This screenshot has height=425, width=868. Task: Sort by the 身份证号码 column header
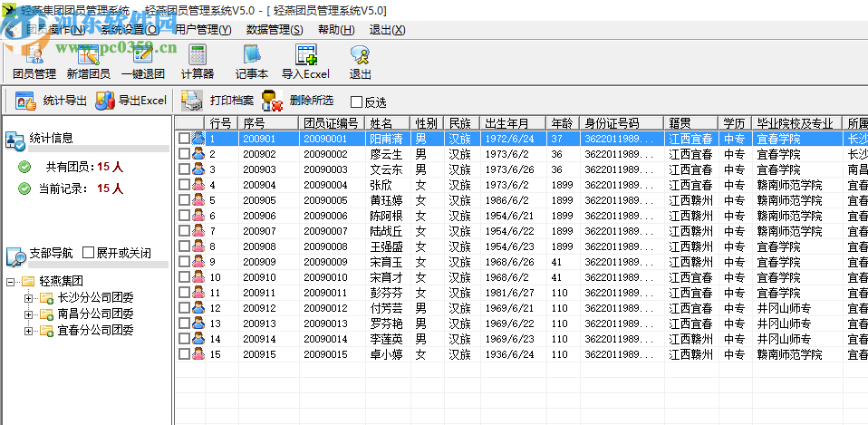(622, 123)
